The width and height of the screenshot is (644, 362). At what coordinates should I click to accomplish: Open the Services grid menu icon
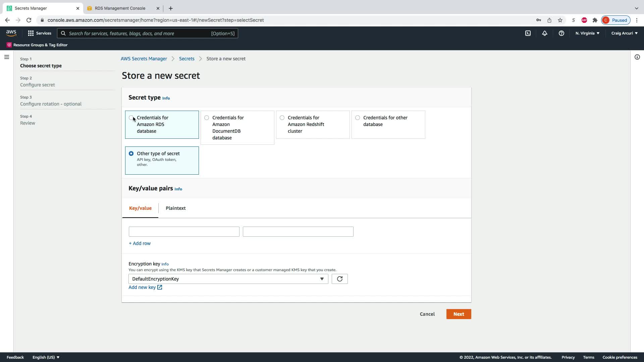(31, 33)
